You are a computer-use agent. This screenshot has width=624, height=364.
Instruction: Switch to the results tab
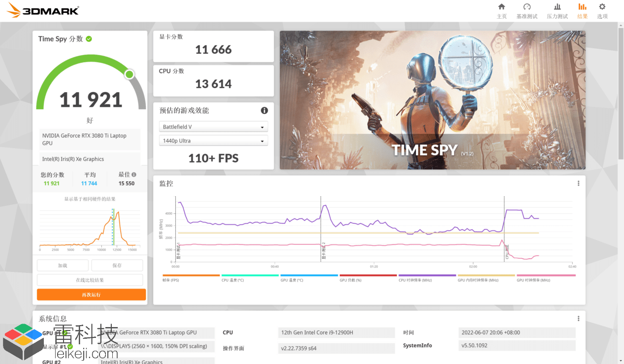pos(582,10)
